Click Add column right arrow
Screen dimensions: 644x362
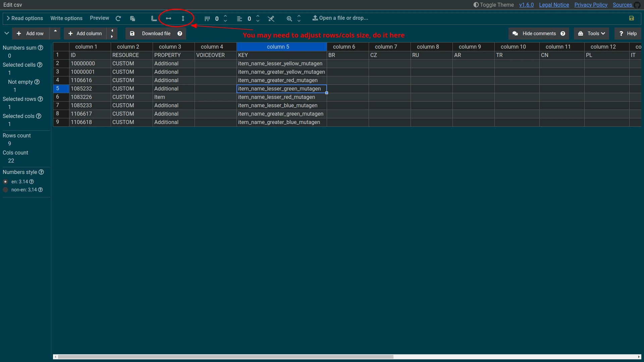(112, 37)
